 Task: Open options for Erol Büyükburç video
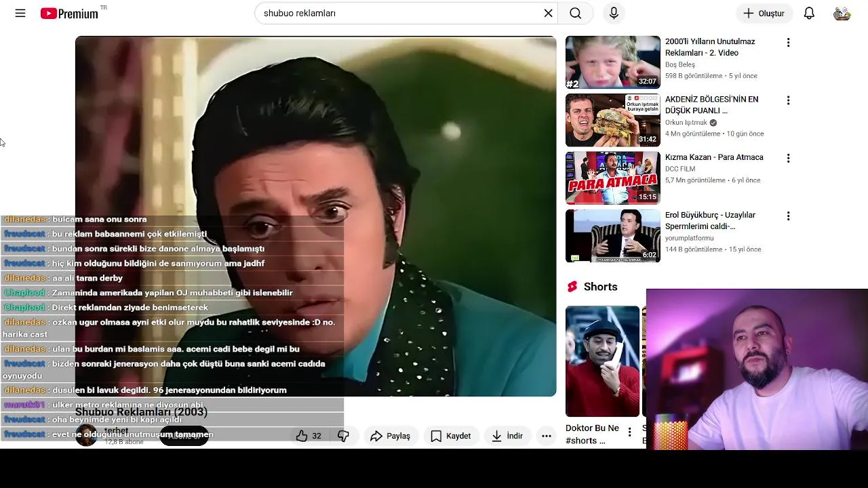(x=788, y=216)
